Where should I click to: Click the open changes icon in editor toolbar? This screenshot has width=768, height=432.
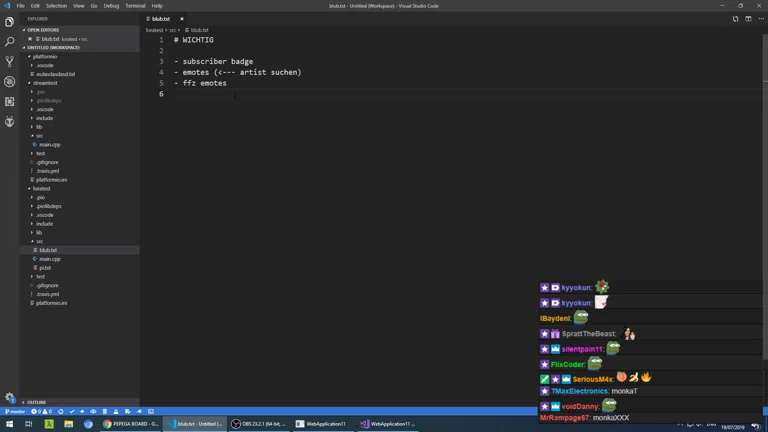click(x=735, y=19)
